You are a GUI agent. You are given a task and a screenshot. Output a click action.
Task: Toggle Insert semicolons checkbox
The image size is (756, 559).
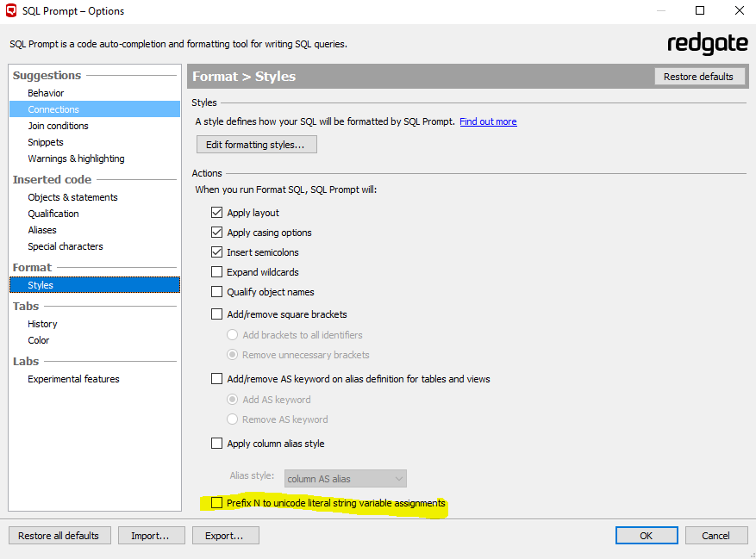217,252
